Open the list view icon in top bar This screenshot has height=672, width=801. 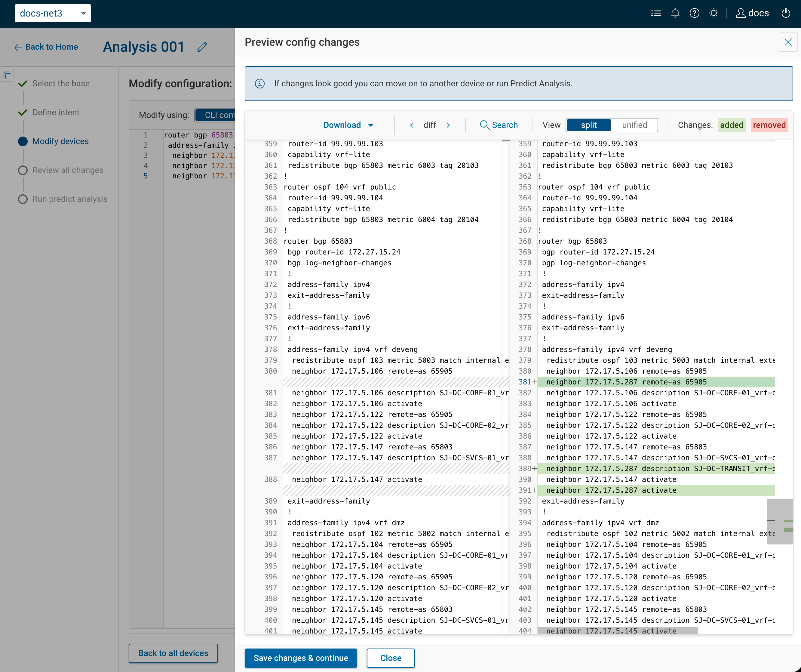tap(656, 13)
